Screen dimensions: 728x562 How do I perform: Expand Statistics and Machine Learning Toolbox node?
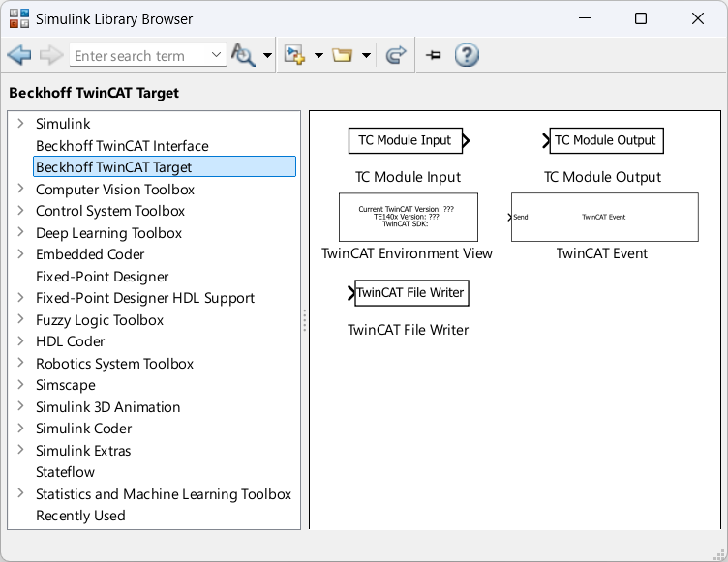(x=20, y=493)
